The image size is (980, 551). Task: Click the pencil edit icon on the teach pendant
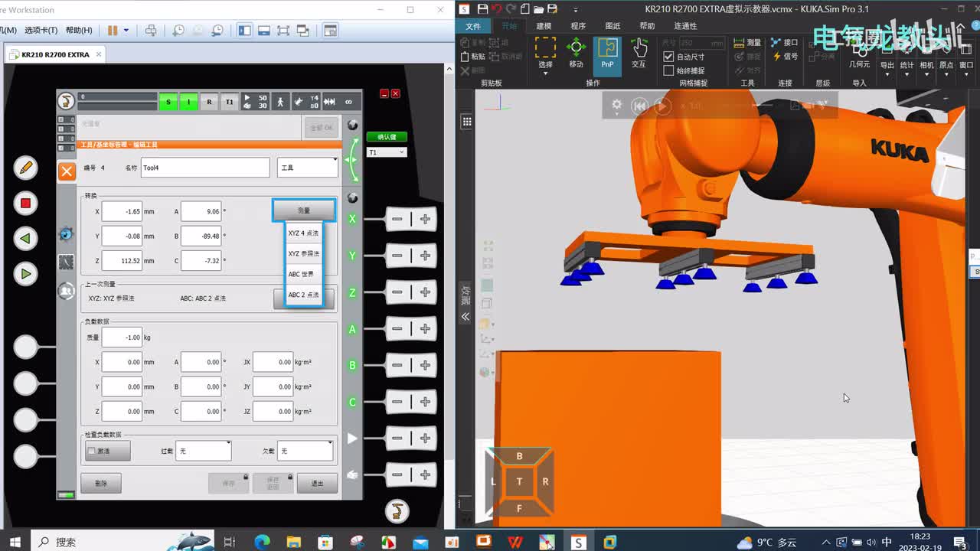(x=25, y=167)
